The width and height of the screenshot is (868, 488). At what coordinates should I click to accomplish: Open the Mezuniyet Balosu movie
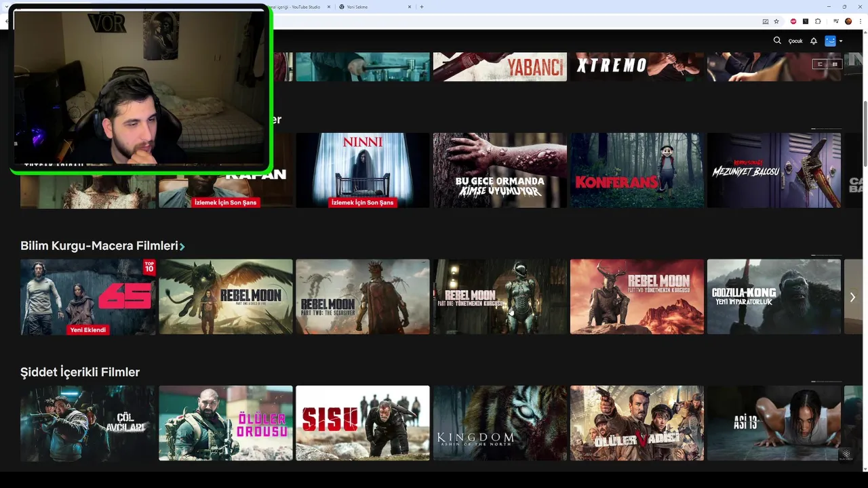tap(774, 170)
